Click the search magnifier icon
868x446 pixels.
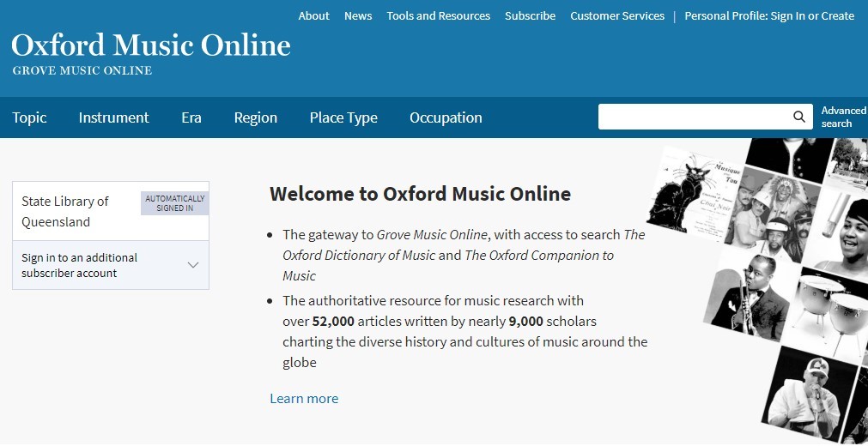click(798, 117)
